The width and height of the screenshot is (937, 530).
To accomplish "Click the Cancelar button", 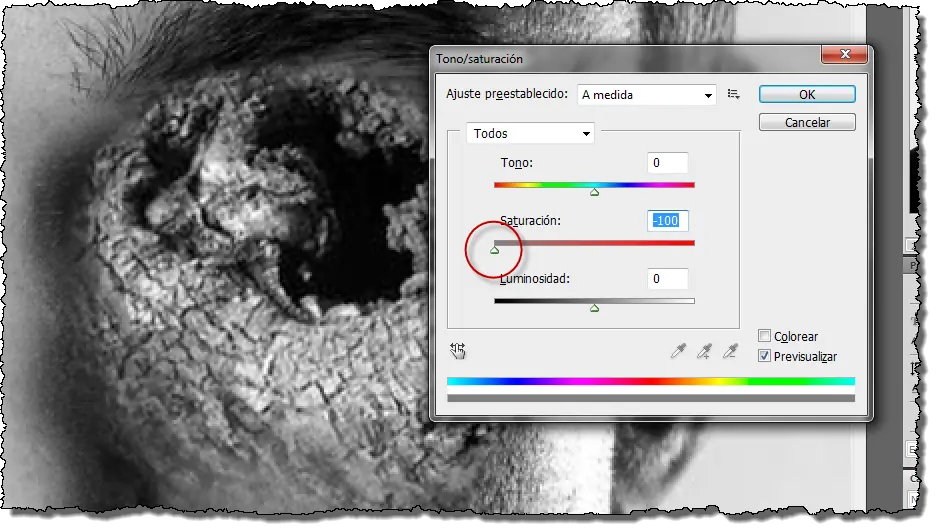I will click(x=807, y=122).
